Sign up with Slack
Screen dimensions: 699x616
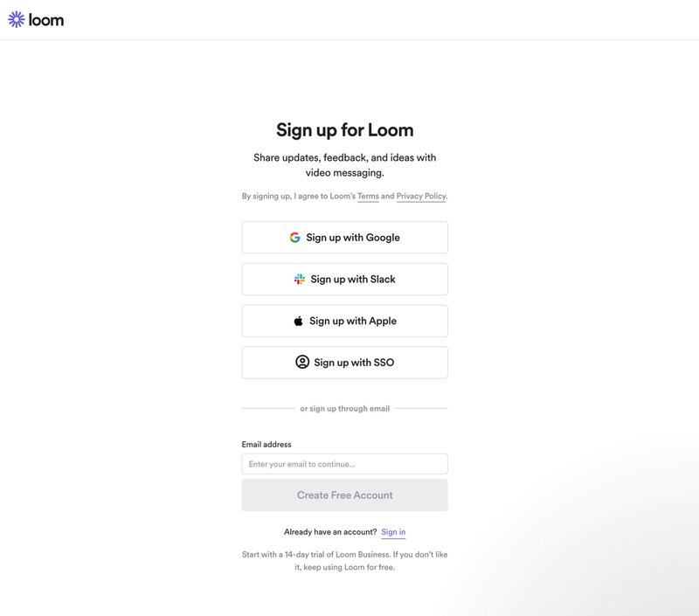point(344,279)
